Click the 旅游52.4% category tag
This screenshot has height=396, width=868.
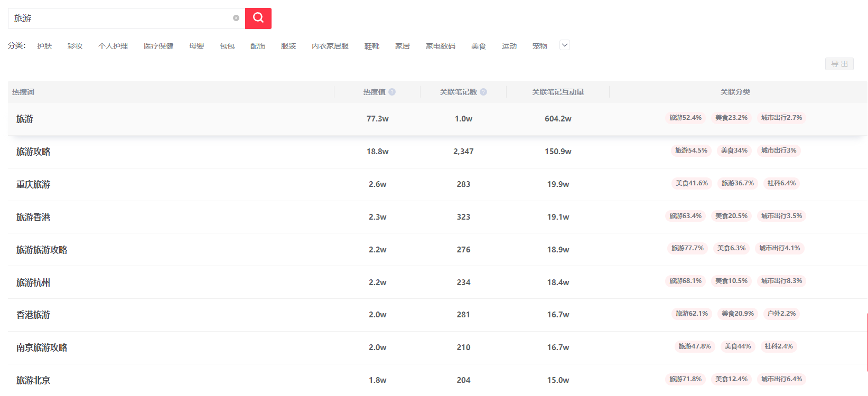click(x=685, y=118)
